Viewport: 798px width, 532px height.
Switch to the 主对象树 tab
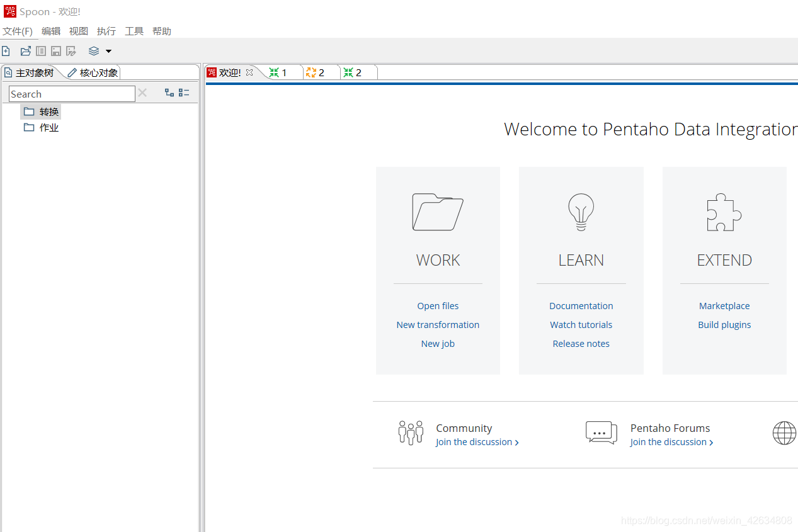pos(30,73)
